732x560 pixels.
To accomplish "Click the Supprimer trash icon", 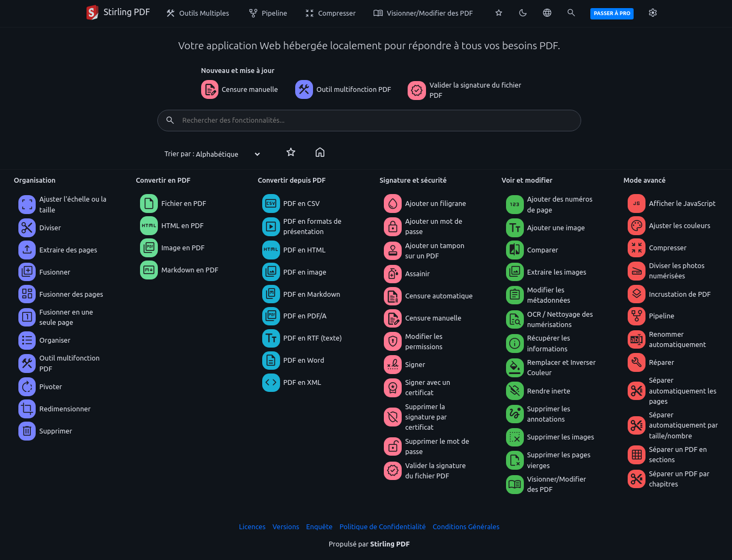I will click(x=27, y=431).
